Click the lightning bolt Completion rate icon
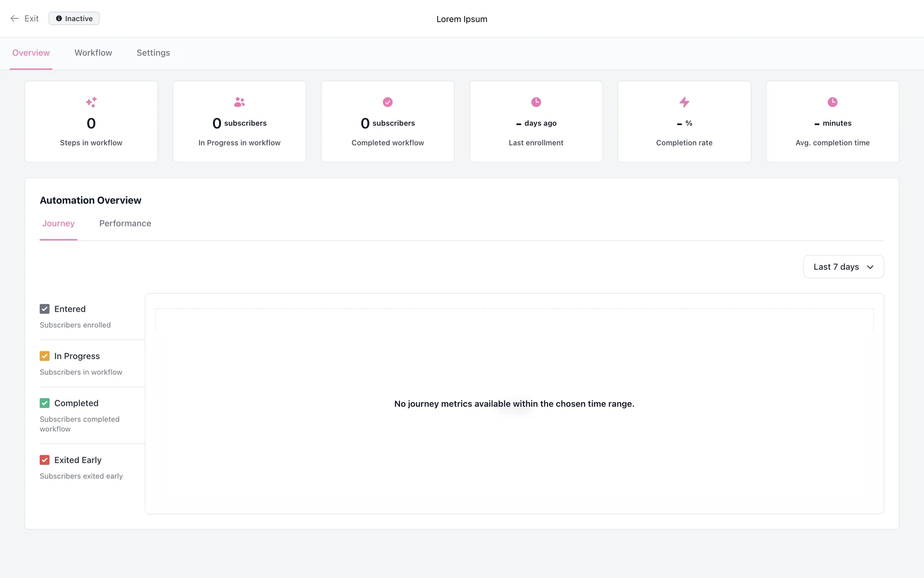 (684, 102)
